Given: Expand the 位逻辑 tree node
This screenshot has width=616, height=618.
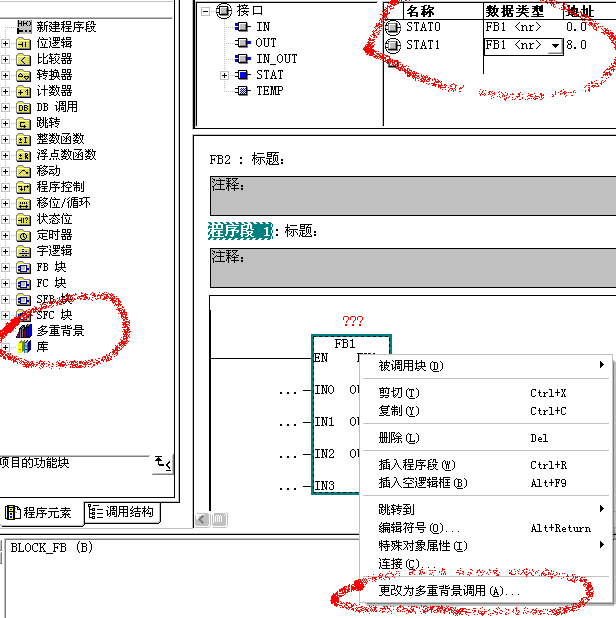Looking at the screenshot, I should click(x=6, y=43).
